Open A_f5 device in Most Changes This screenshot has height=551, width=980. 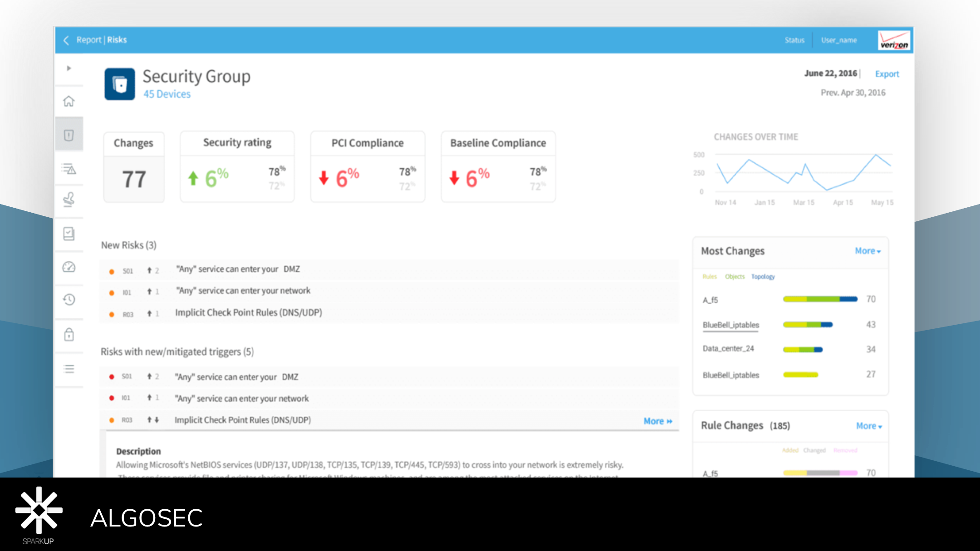click(710, 300)
